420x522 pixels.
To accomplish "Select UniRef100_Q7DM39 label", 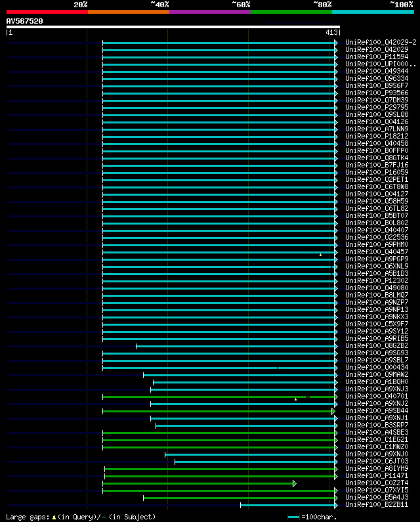I will pos(377,100).
